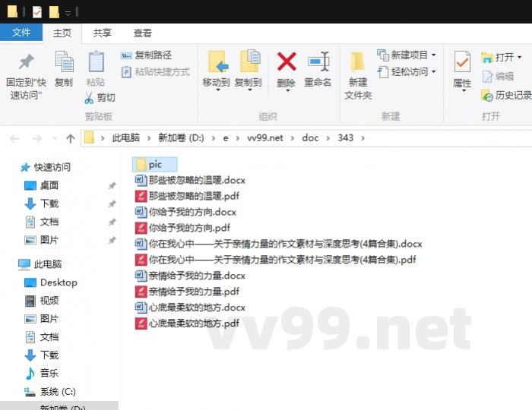Select 那些被忽略的温暖.docx file
The image size is (532, 410).
(x=190, y=180)
